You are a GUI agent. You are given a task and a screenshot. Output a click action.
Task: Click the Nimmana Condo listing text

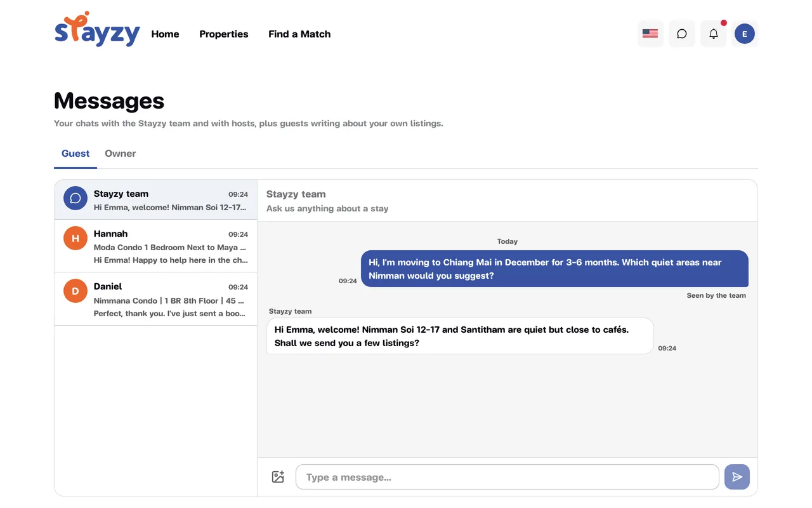pyautogui.click(x=169, y=301)
